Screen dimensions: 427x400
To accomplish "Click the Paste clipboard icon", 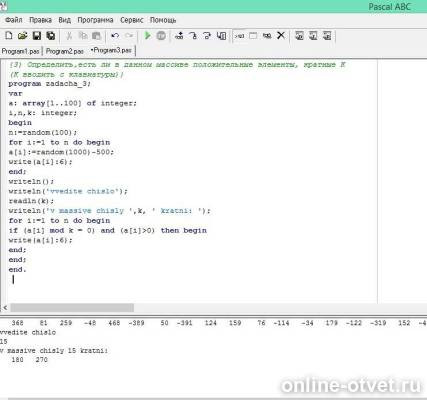I will coord(96,36).
